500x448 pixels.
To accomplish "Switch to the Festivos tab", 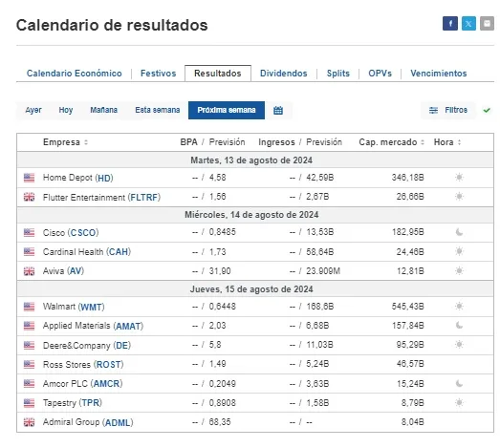I will [x=158, y=74].
